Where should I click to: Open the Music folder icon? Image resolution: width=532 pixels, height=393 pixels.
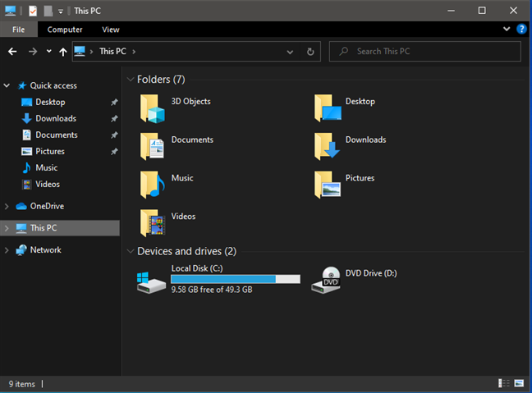[152, 185]
